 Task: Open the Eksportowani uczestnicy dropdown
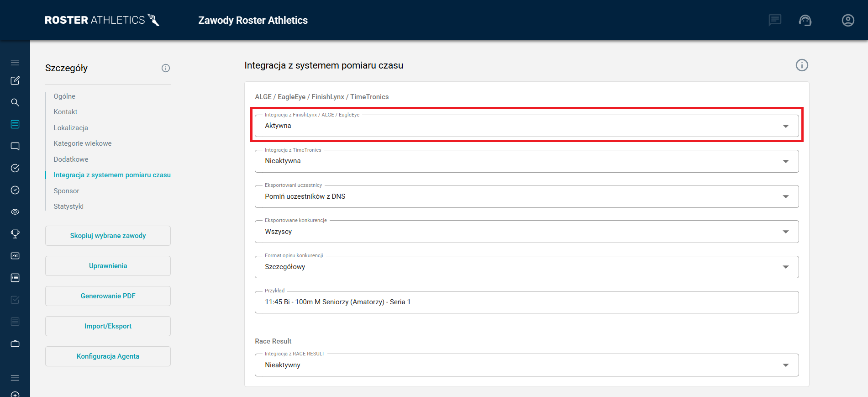tap(526, 196)
